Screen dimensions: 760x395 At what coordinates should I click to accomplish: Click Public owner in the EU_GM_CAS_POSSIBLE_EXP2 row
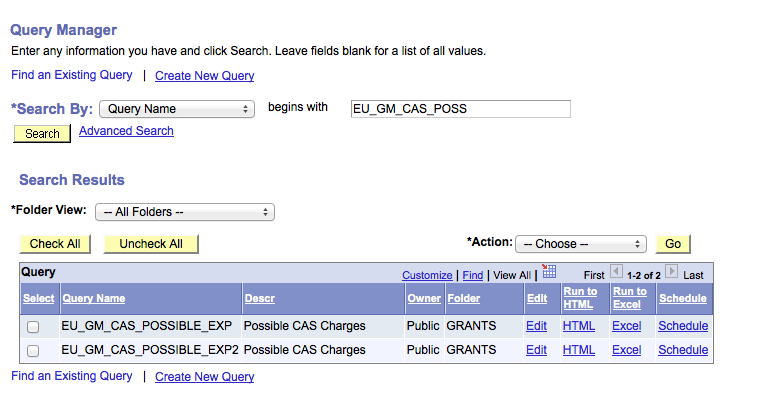423,350
